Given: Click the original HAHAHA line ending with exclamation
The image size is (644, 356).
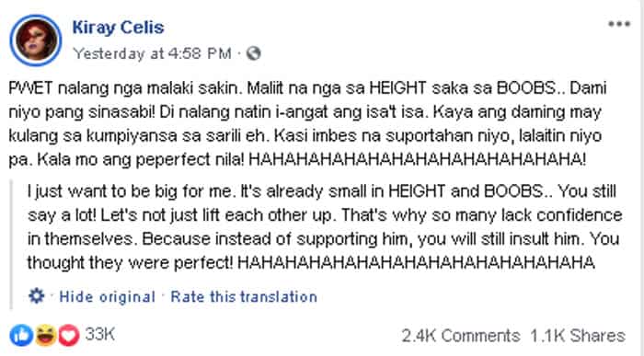Looking at the screenshot, I should pyautogui.click(x=418, y=160).
